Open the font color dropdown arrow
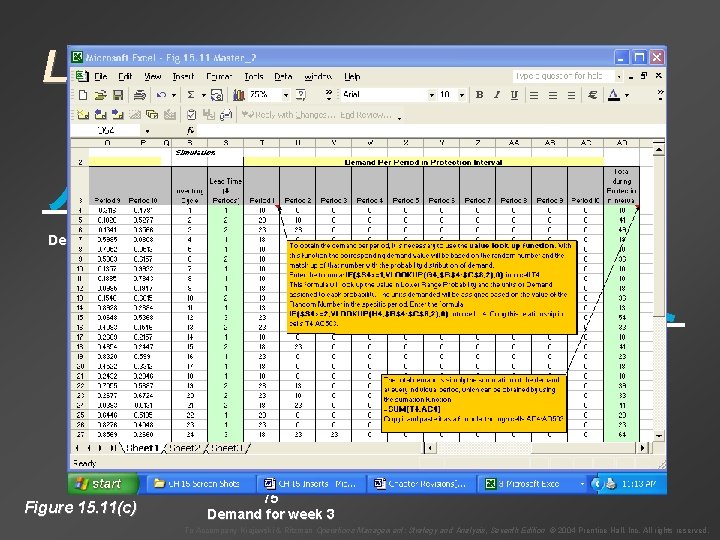Screen dimensions: 720x540 (627, 96)
